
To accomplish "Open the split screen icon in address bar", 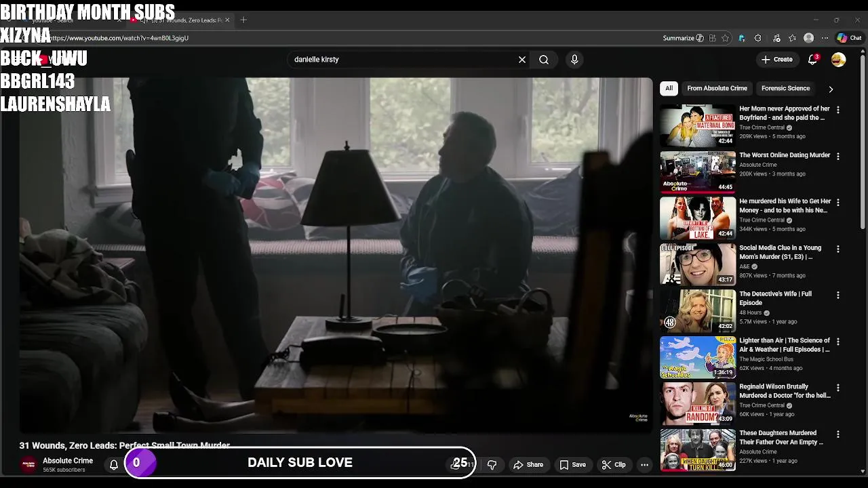I will (x=712, y=38).
